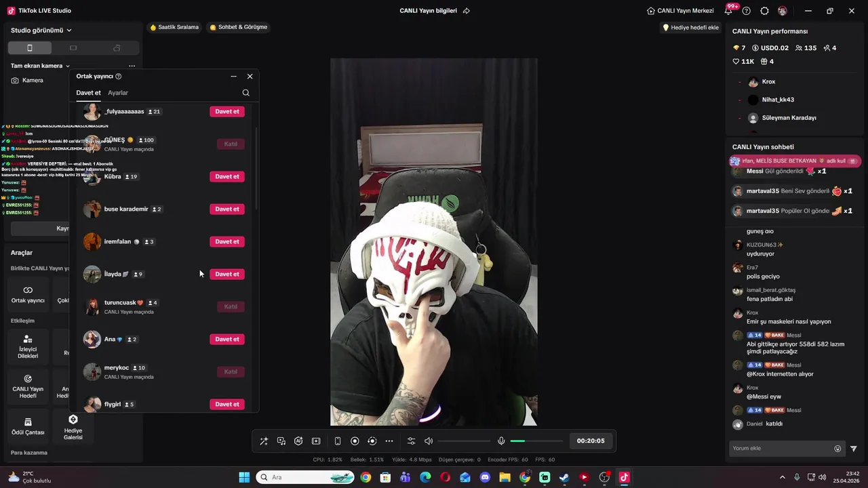Open the Sohbet & Görüşme chip
This screenshot has height=488, width=868.
point(239,27)
